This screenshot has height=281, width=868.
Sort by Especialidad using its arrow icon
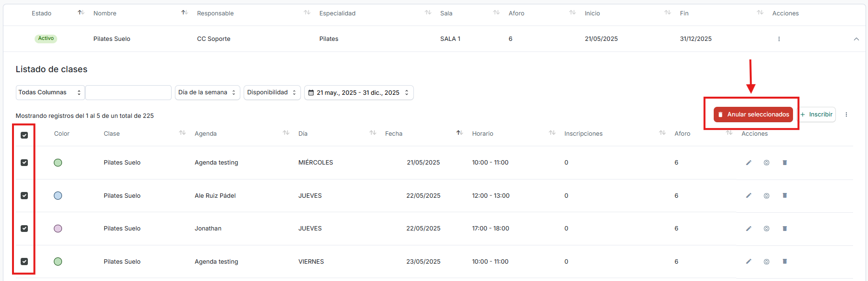click(428, 13)
